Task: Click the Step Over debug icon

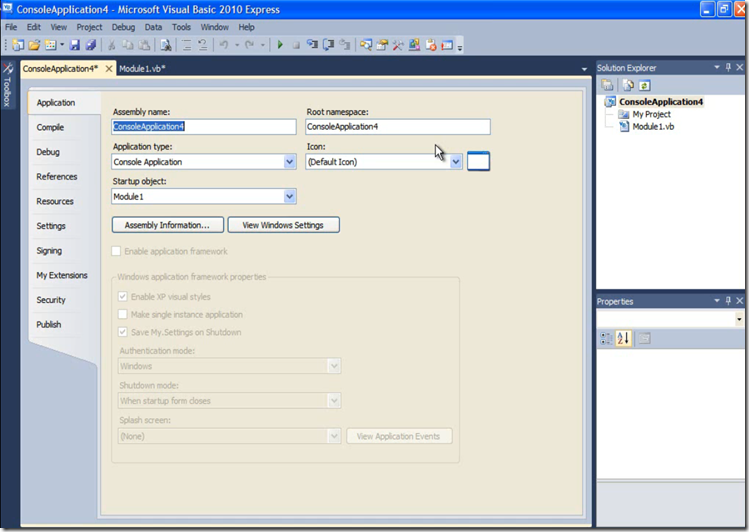Action: click(329, 45)
